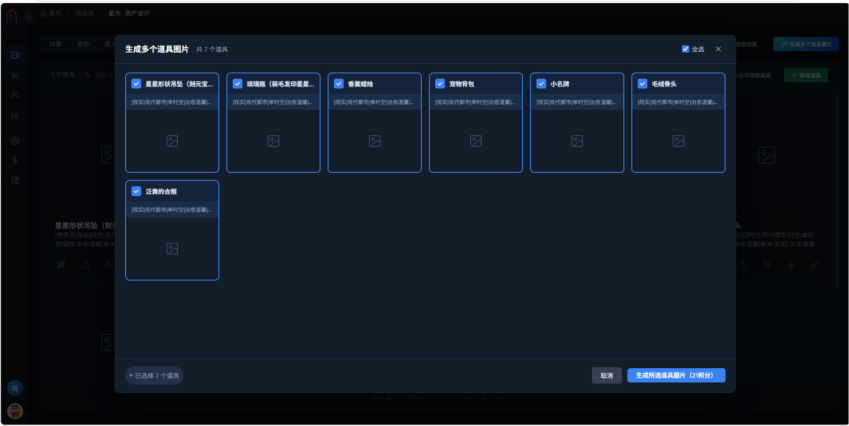Viewport: 849px width, 426px height.
Task: Click the 已选择 7 个道具 status badge
Action: (154, 376)
